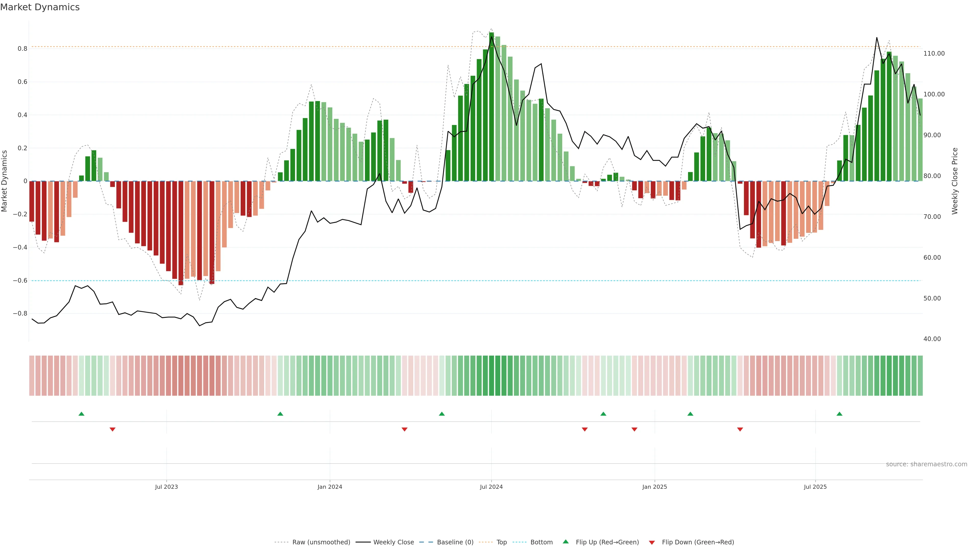Click the Flip Down marker between Jan 2024 and Jul 2024
The image size is (980, 551).
405,429
